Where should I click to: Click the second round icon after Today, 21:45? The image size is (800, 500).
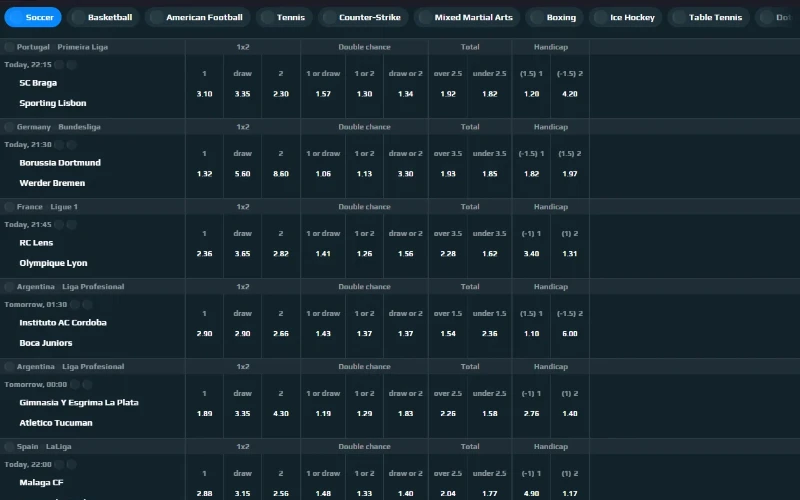point(72,224)
